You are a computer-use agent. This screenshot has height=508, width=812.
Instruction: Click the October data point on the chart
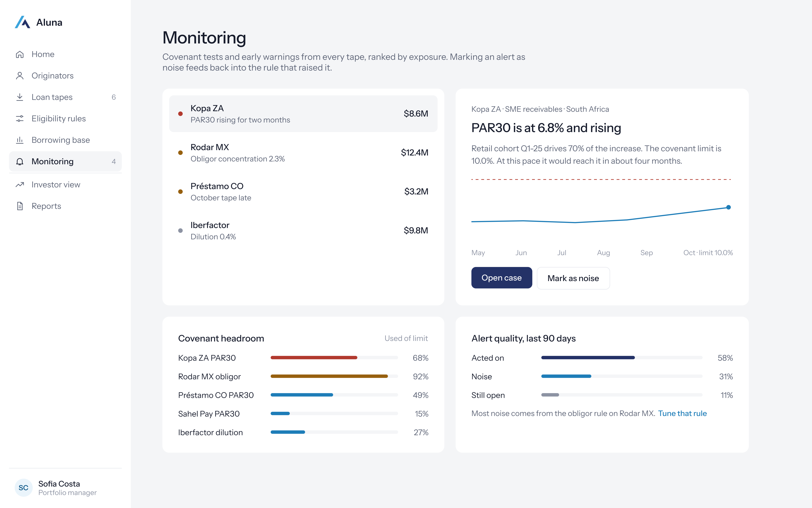[728, 207]
